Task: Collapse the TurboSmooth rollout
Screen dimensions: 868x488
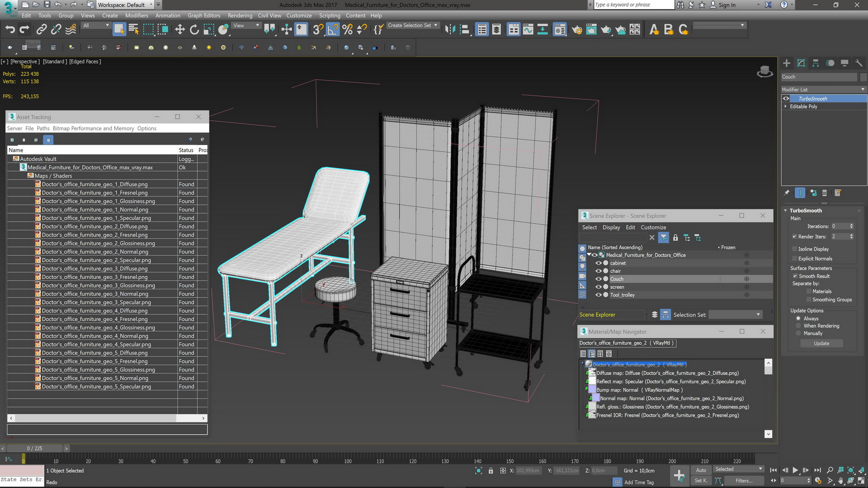Action: click(786, 211)
